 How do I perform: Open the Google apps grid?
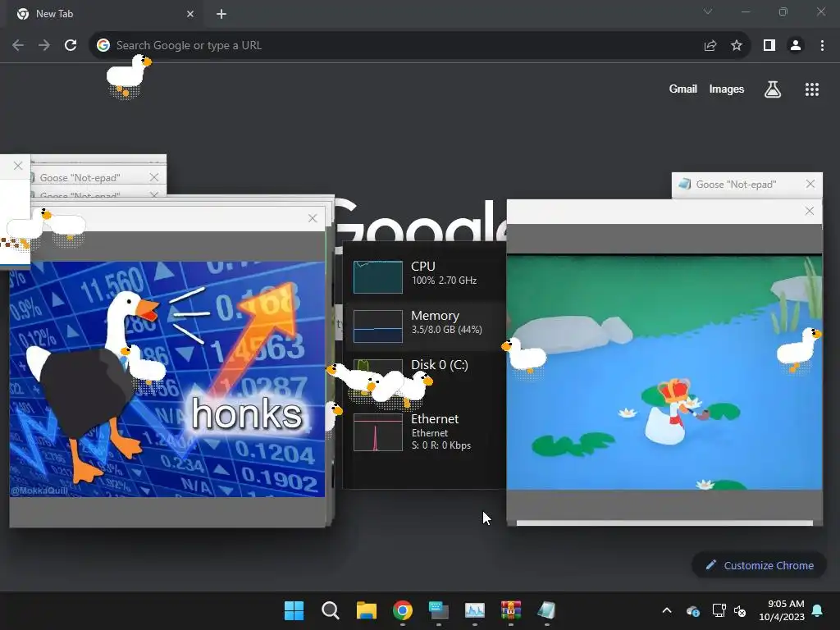click(x=812, y=89)
